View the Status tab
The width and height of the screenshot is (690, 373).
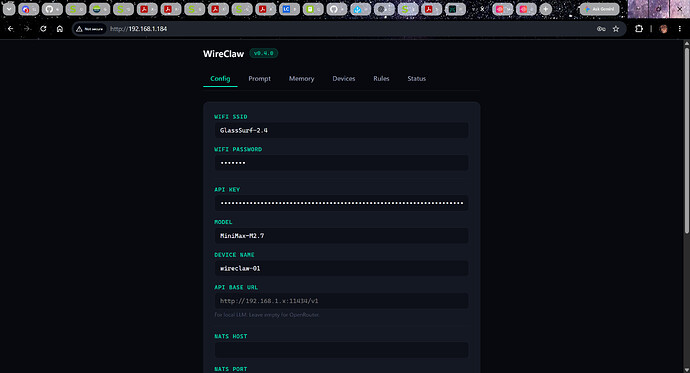[416, 78]
